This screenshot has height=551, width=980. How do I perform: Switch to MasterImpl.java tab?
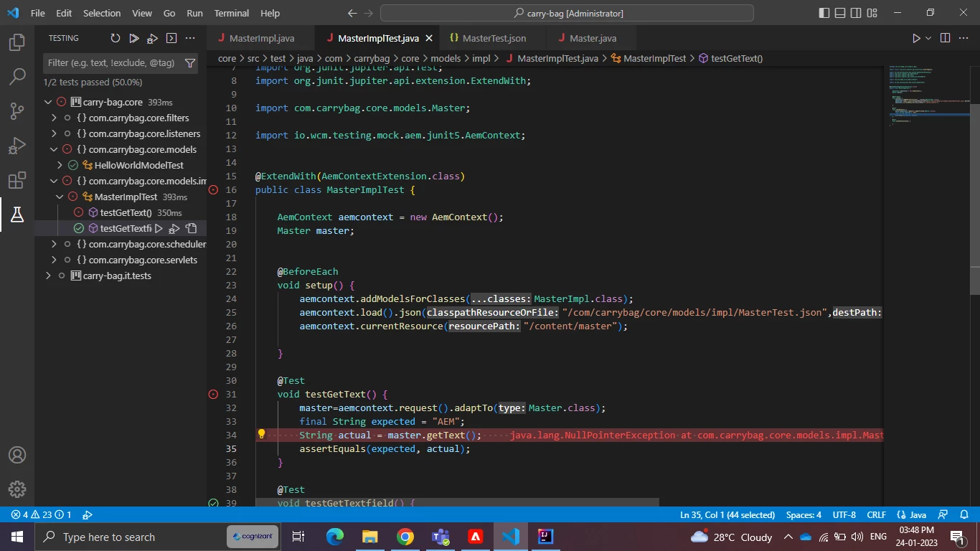pyautogui.click(x=262, y=38)
